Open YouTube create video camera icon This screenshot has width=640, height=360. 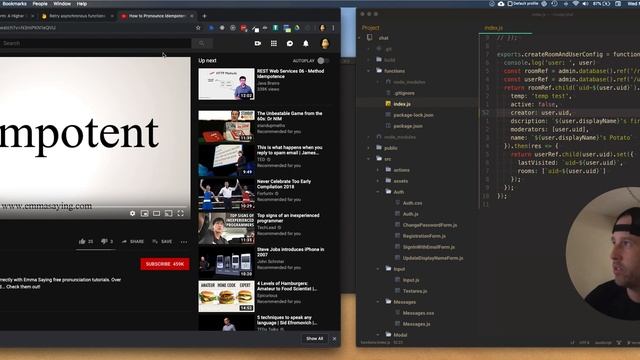pyautogui.click(x=258, y=43)
